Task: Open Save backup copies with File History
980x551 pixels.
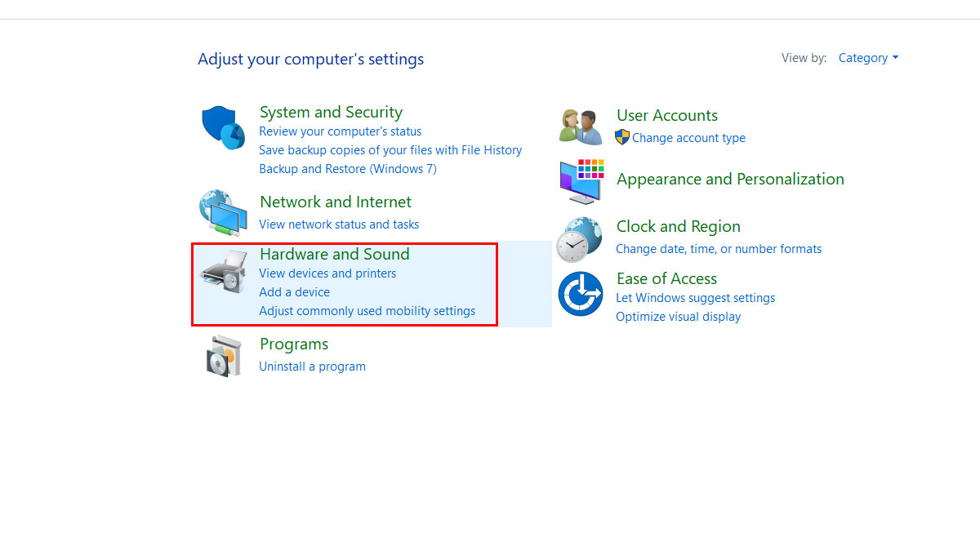Action: tap(390, 150)
